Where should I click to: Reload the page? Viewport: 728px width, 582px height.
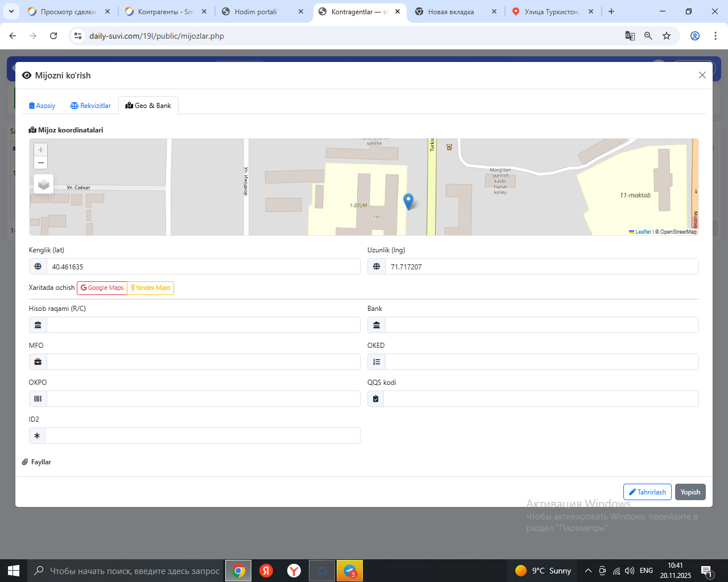[53, 36]
